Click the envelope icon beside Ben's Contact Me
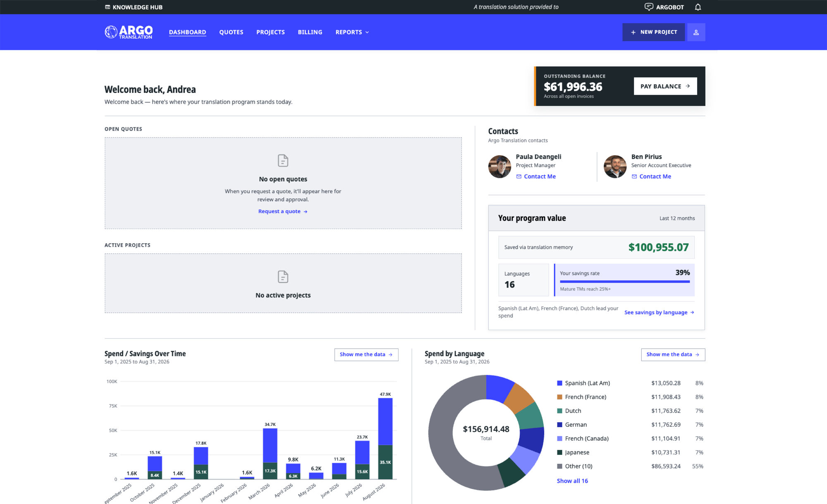This screenshot has width=827, height=504. (x=634, y=176)
